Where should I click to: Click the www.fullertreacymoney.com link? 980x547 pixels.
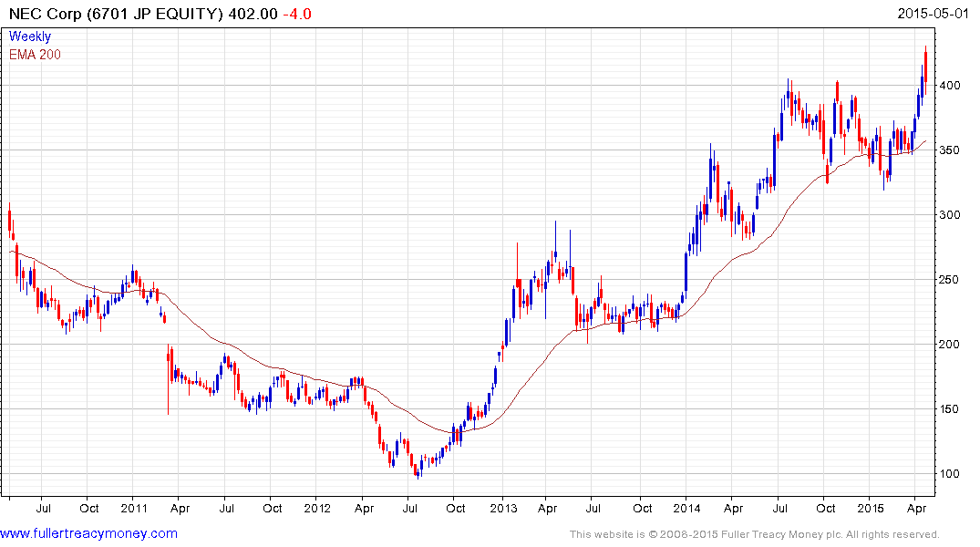88,533
